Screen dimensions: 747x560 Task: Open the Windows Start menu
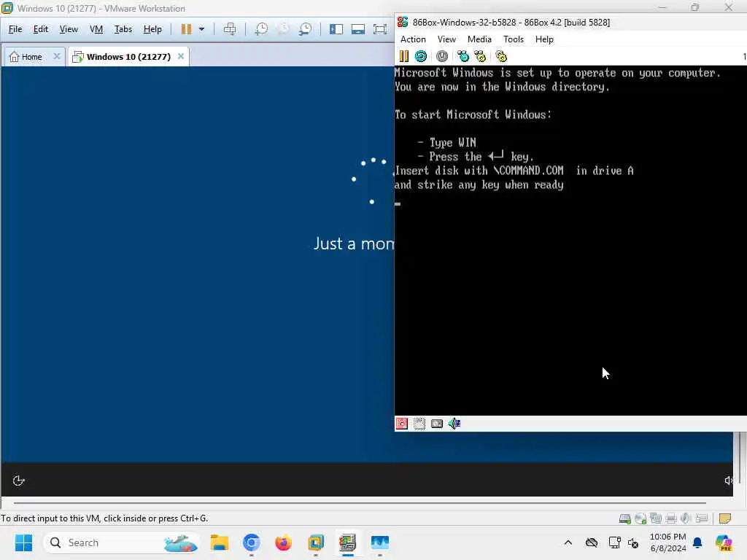[23, 542]
